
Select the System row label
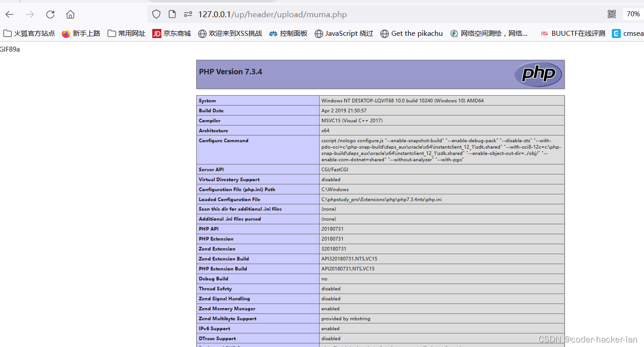click(x=207, y=101)
